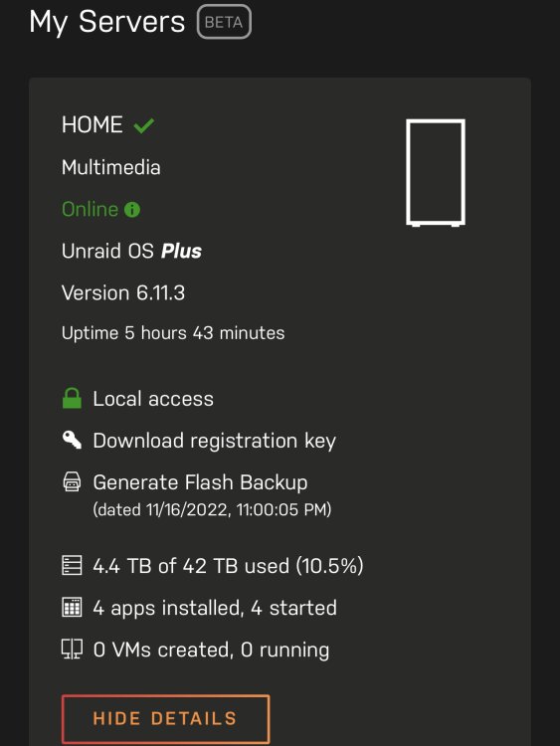Select Download registration key
The height and width of the screenshot is (746, 560).
(x=215, y=441)
